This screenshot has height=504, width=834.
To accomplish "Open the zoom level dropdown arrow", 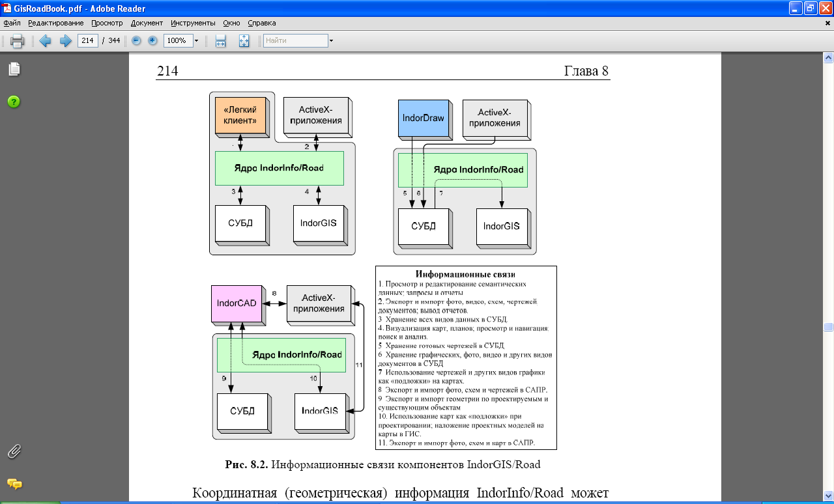I will 196,40.
